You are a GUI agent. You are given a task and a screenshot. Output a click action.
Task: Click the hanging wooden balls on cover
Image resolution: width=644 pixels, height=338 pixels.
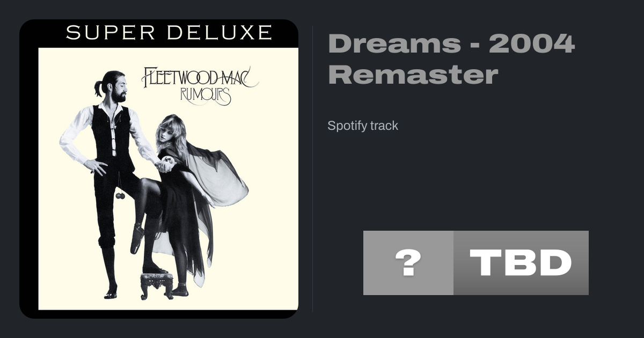coord(120,196)
